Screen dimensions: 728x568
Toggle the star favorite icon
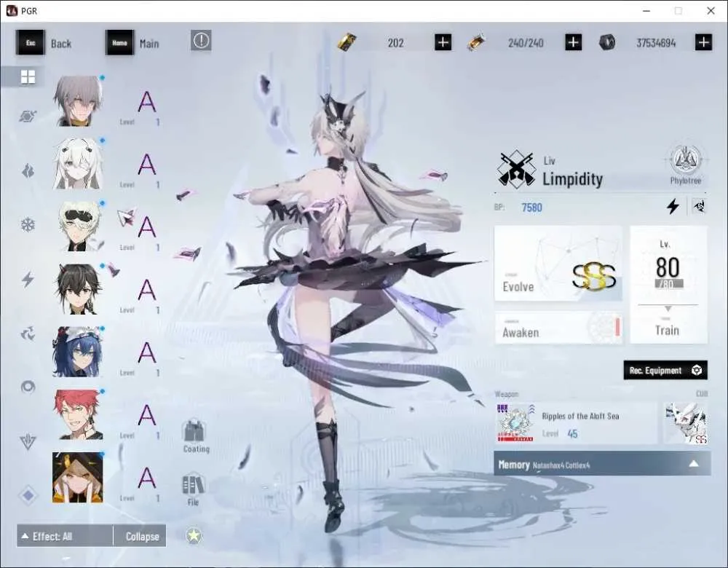pos(194,536)
